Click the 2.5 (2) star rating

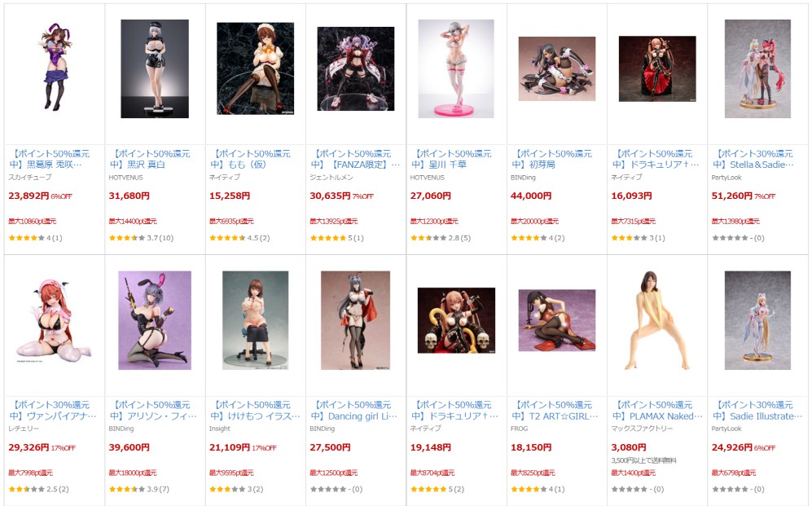click(x=39, y=489)
